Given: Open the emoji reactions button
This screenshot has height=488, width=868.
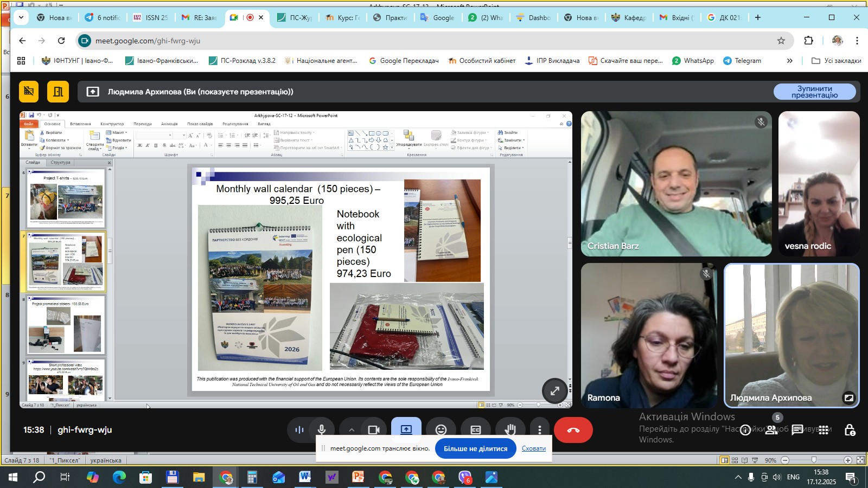Looking at the screenshot, I should pos(441,430).
